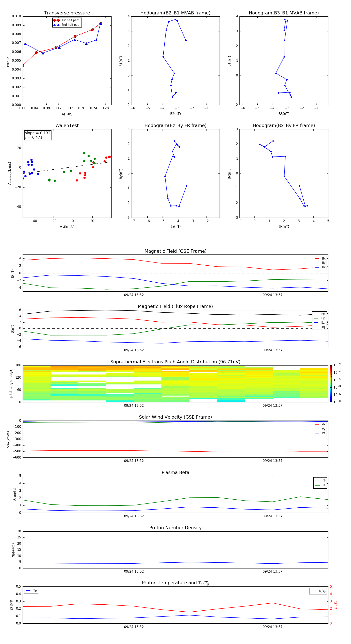Click the 'Magnetic Field (GSE Frame)' title
Image resolution: width=351 pixels, height=644 pixels.
tap(175, 251)
